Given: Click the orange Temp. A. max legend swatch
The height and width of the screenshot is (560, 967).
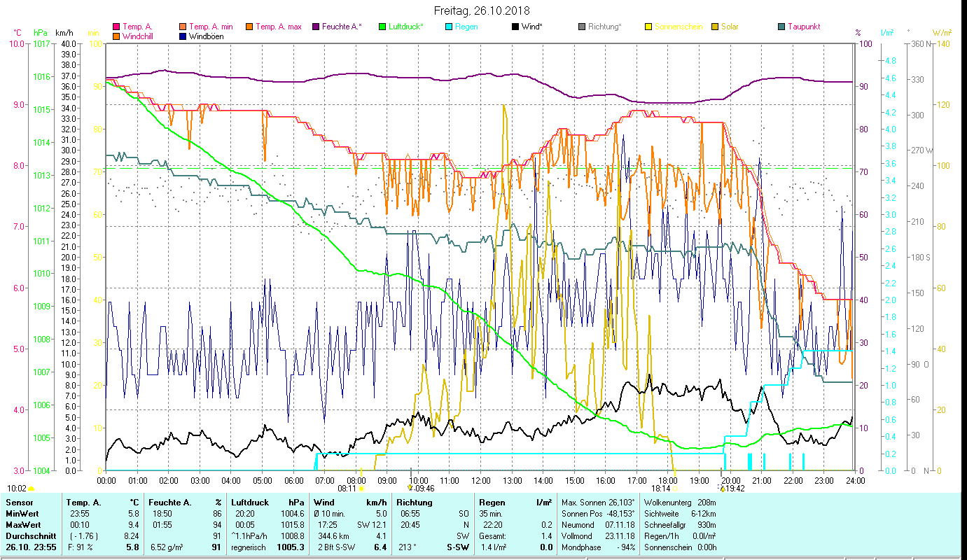Looking at the screenshot, I should tap(249, 27).
